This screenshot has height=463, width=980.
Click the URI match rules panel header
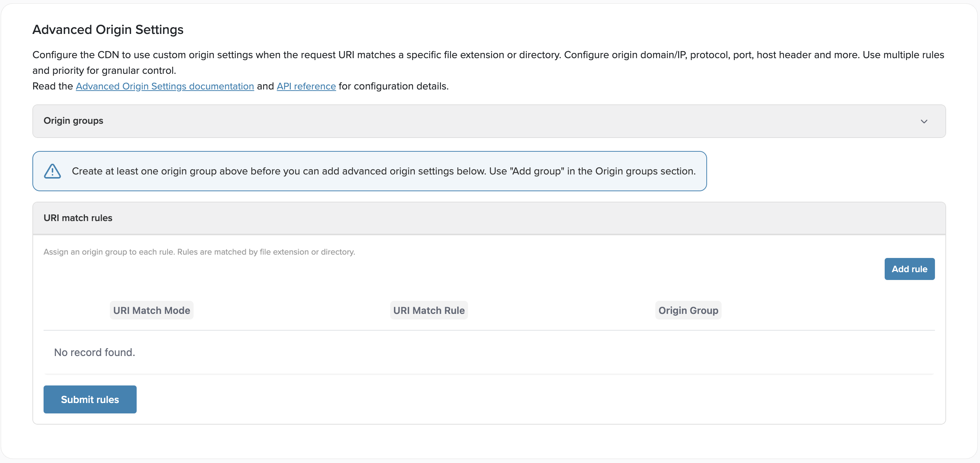tap(77, 218)
